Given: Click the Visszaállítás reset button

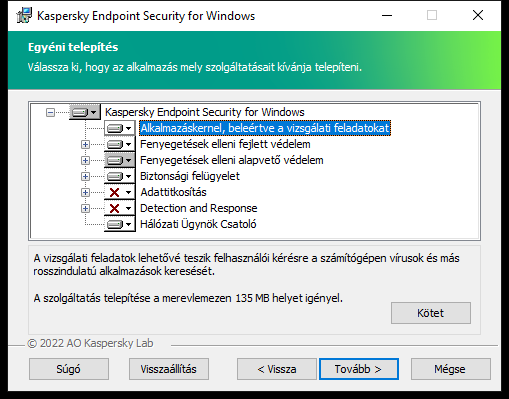Looking at the screenshot, I should (x=169, y=369).
